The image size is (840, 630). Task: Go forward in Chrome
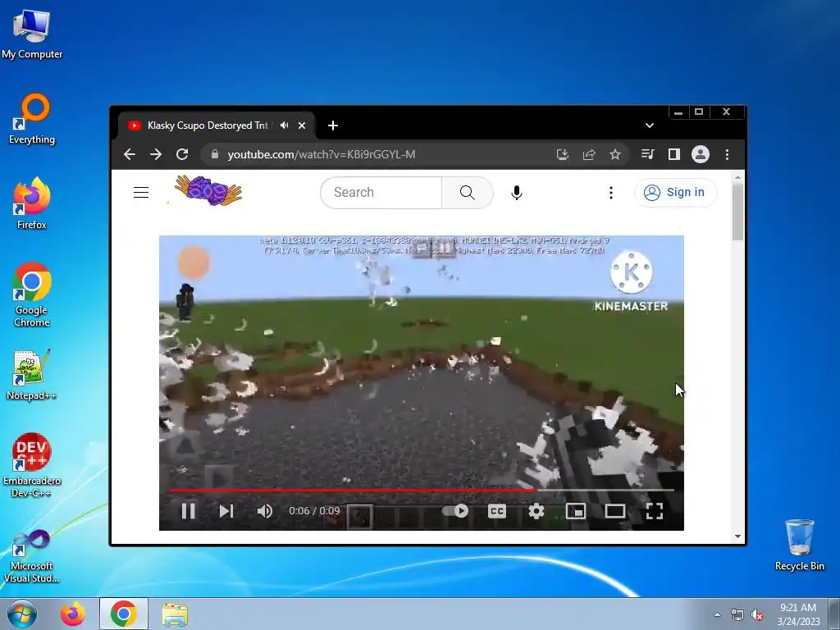[155, 154]
